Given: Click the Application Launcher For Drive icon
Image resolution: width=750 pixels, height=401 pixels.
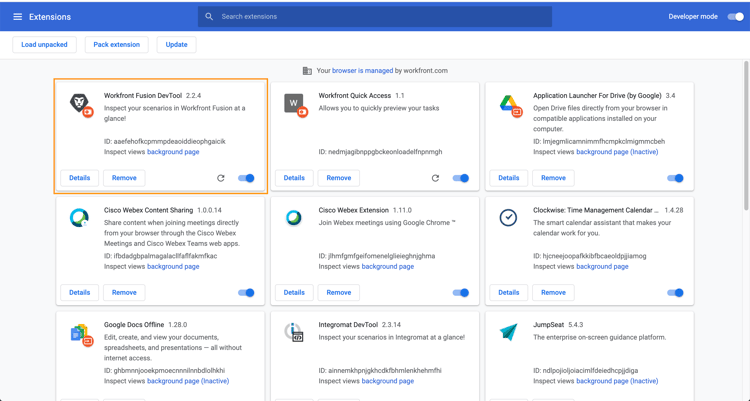Looking at the screenshot, I should coord(510,105).
